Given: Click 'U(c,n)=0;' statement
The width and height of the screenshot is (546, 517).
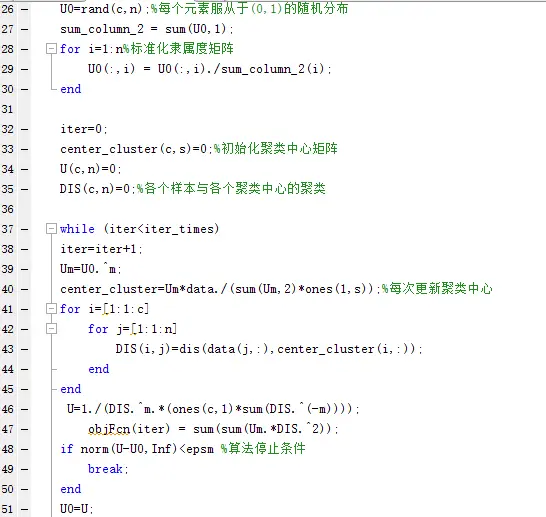Looking at the screenshot, I should coord(91,169).
